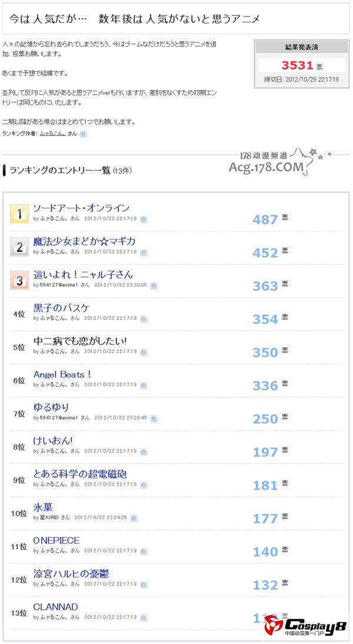Open the Angel Beats! entry link
Image resolution: width=353 pixels, height=644 pixels.
pos(62,374)
